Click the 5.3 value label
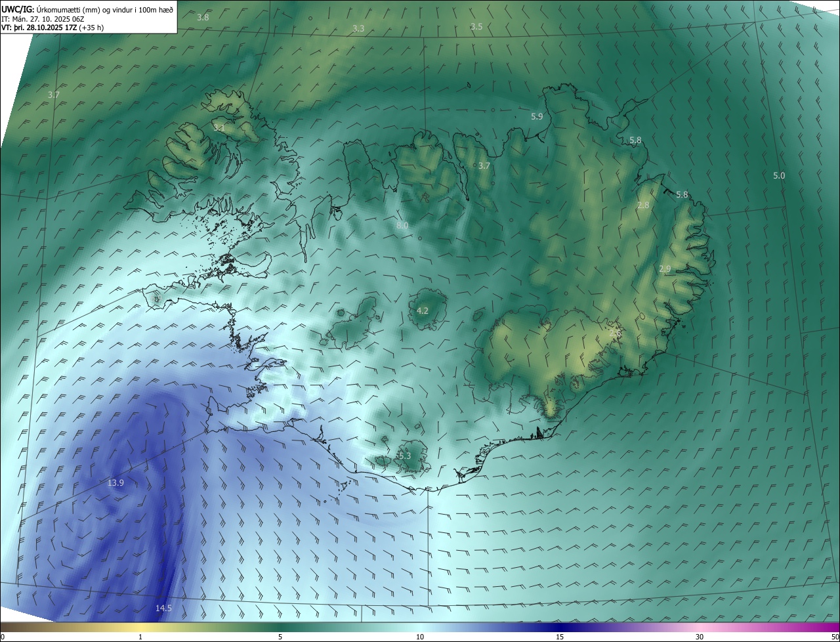The height and width of the screenshot is (642, 840). 404,456
